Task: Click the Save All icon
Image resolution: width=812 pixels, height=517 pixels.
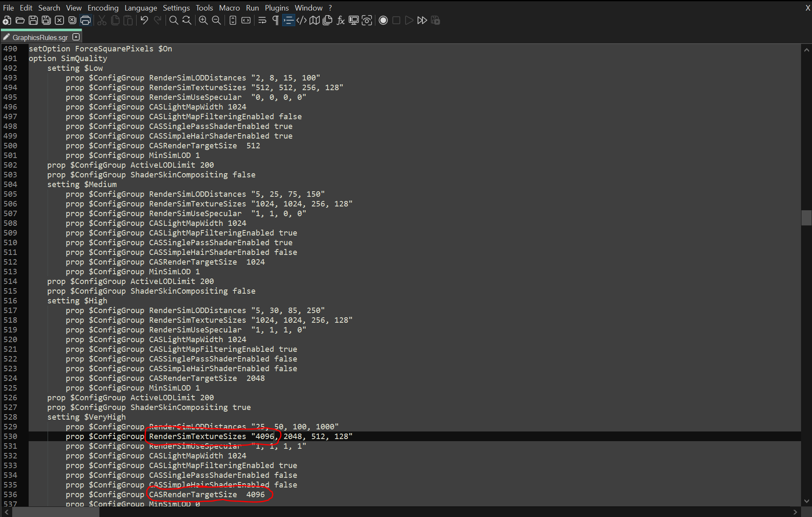Action: pos(46,20)
